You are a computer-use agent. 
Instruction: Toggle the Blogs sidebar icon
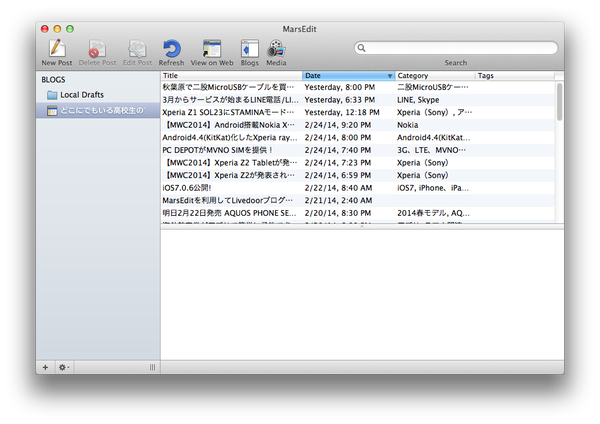[x=249, y=49]
